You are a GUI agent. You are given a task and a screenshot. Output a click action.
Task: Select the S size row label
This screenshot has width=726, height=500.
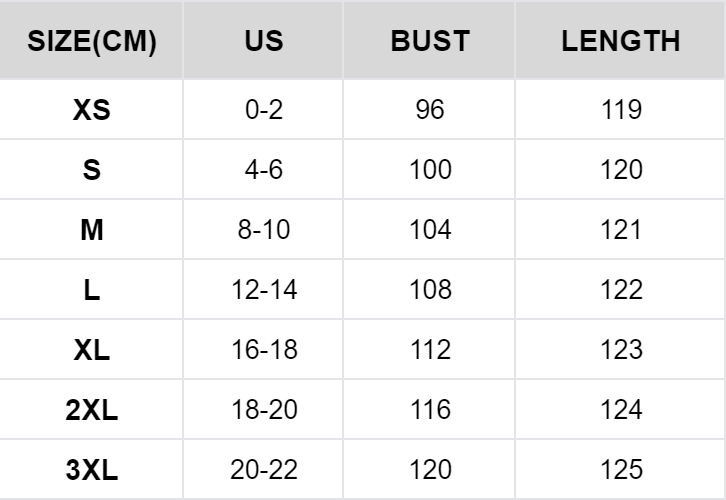92,170
